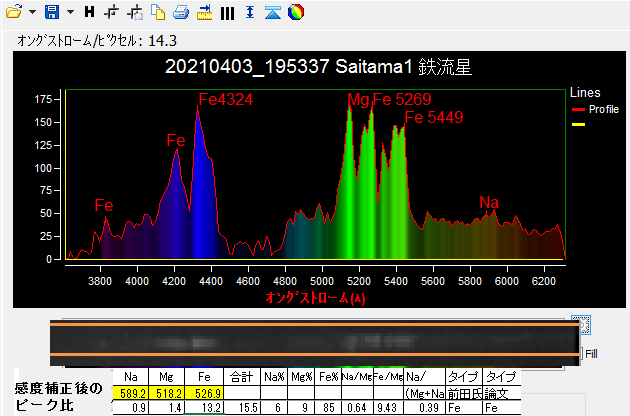
Task: Click the 5000 tick label on the x-axis
Action: 322,281
